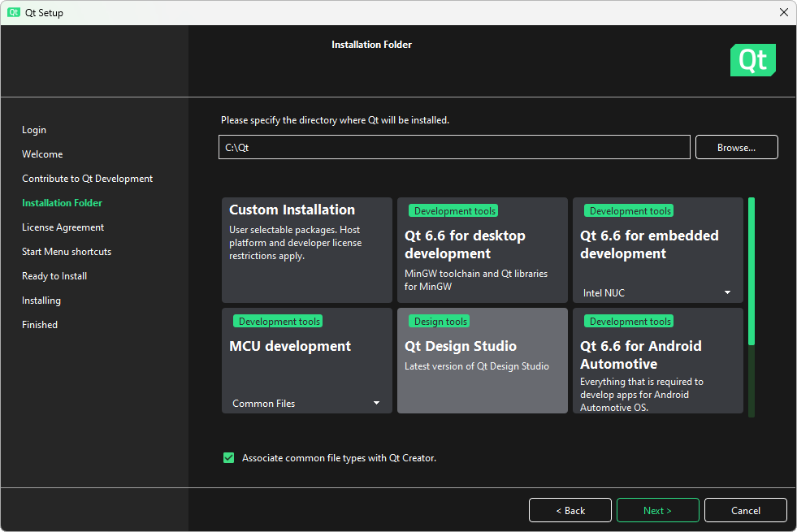Toggle Associate common file types with Qt Creator
This screenshot has height=532, width=797.
pyautogui.click(x=229, y=458)
